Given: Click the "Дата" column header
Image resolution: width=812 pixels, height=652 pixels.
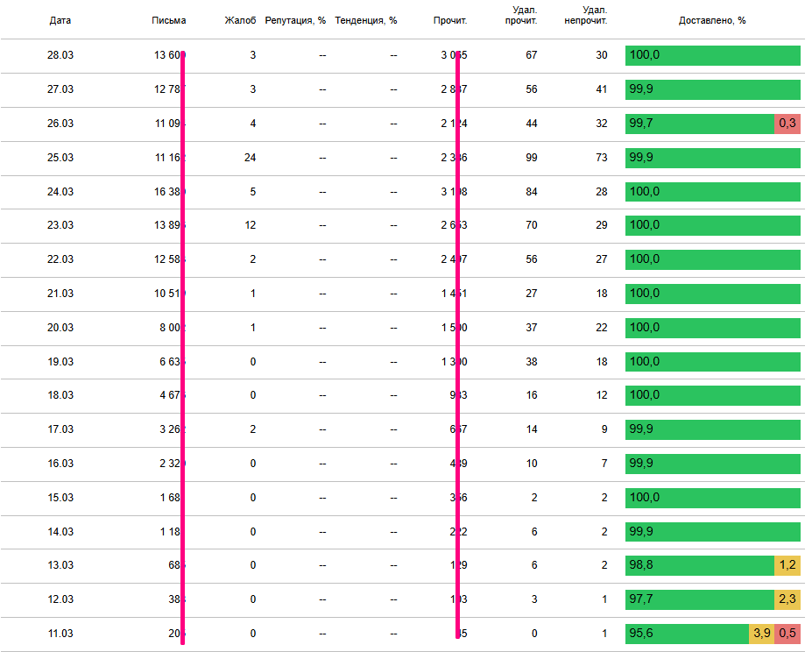Looking at the screenshot, I should [60, 20].
